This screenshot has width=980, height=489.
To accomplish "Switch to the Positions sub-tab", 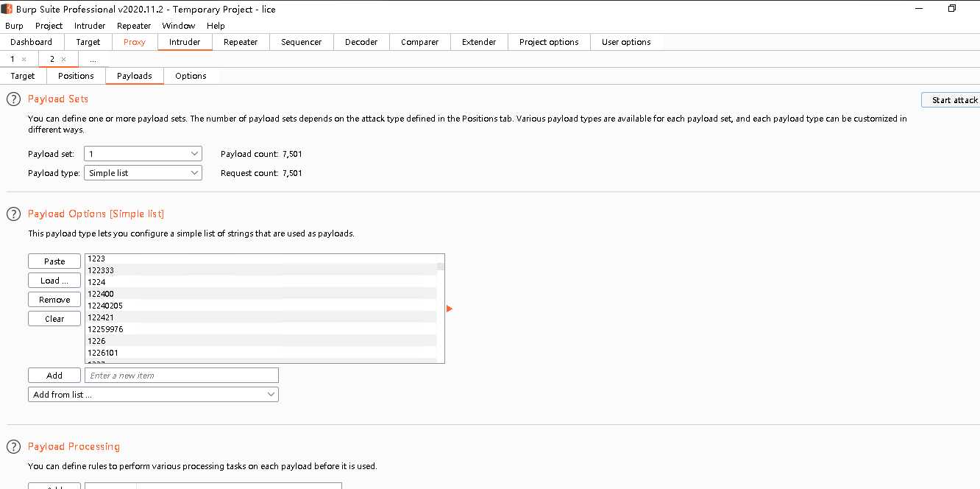I will 76,76.
